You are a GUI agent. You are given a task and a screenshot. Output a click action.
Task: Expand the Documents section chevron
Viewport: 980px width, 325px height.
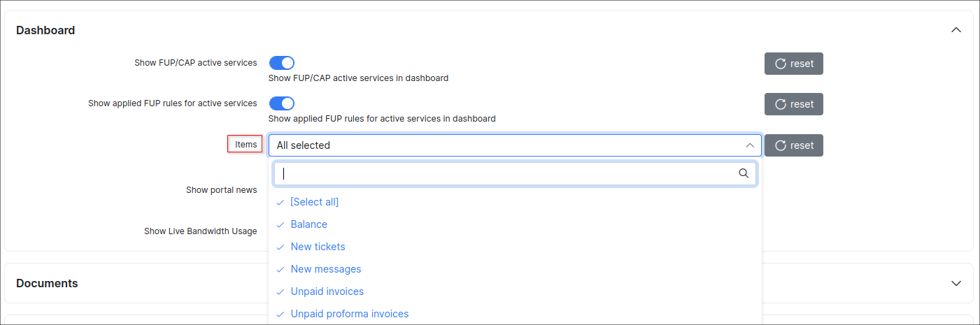click(x=956, y=283)
